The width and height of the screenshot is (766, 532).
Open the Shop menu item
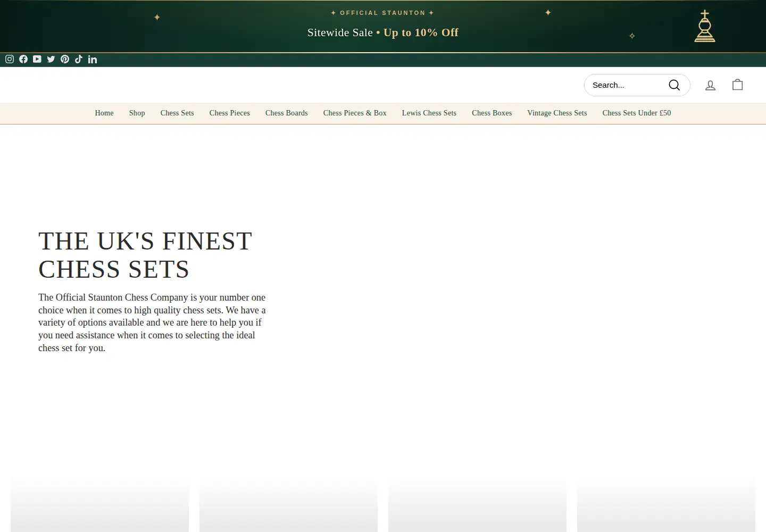pyautogui.click(x=137, y=113)
